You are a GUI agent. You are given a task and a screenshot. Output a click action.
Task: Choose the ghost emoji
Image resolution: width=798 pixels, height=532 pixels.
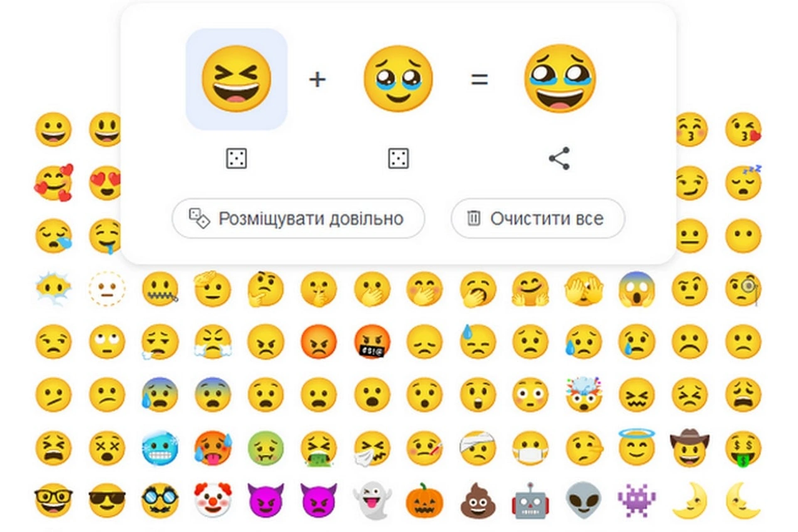(x=372, y=501)
